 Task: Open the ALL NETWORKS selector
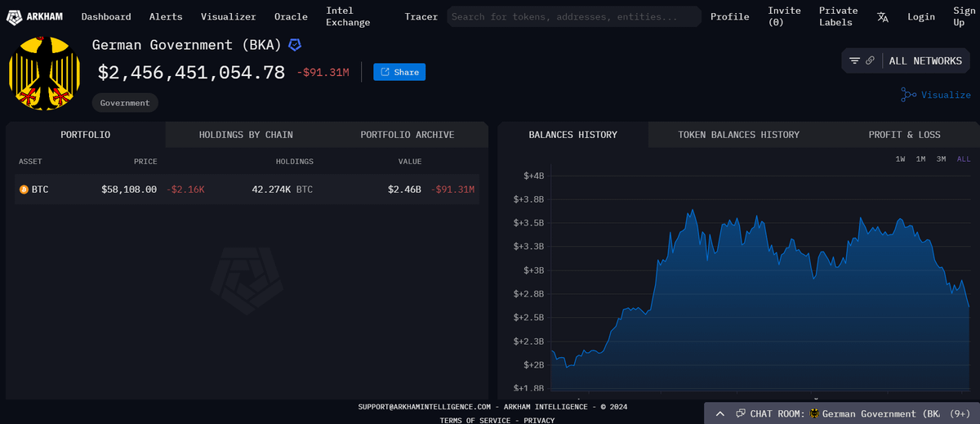pyautogui.click(x=925, y=60)
